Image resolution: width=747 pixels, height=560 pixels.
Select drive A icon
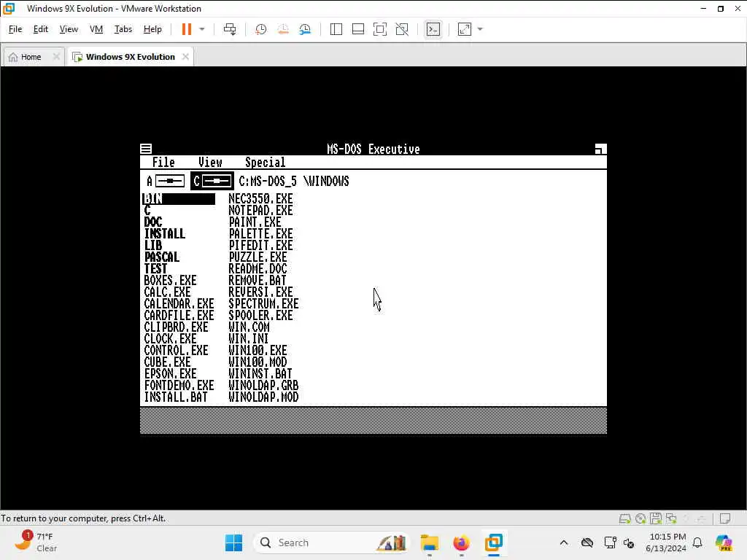166,181
